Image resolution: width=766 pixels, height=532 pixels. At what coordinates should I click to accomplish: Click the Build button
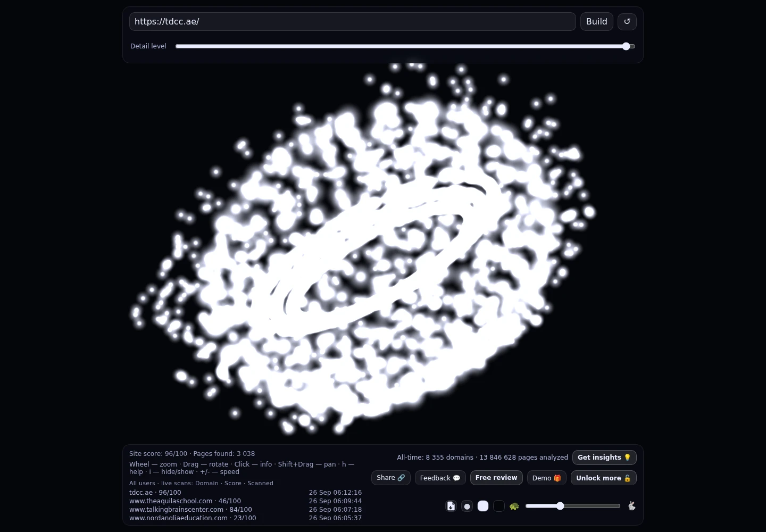tap(597, 22)
